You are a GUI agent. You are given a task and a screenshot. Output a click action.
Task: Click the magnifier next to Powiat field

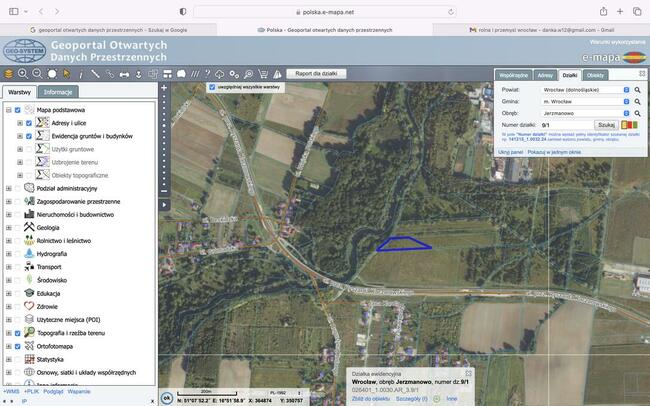tap(637, 90)
